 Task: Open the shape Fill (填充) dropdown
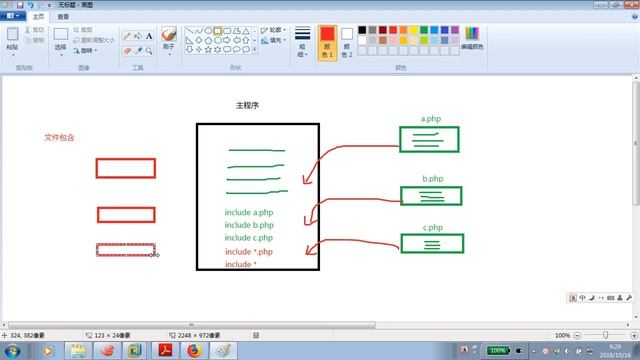click(273, 40)
